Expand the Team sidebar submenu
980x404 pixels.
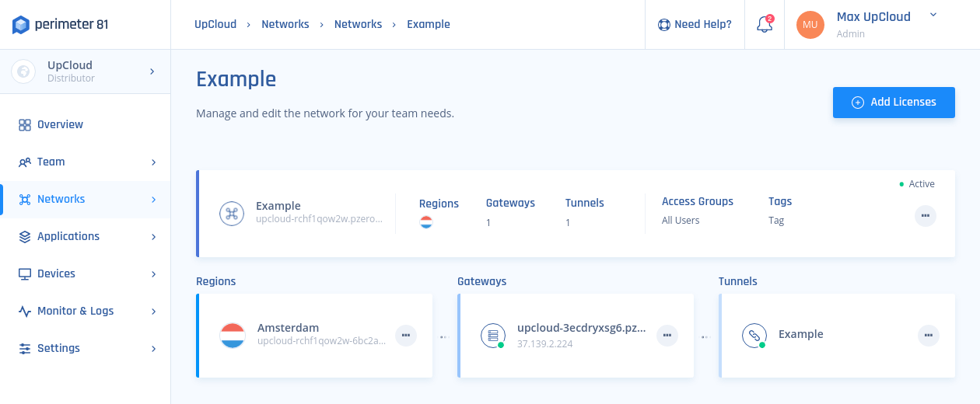[153, 162]
